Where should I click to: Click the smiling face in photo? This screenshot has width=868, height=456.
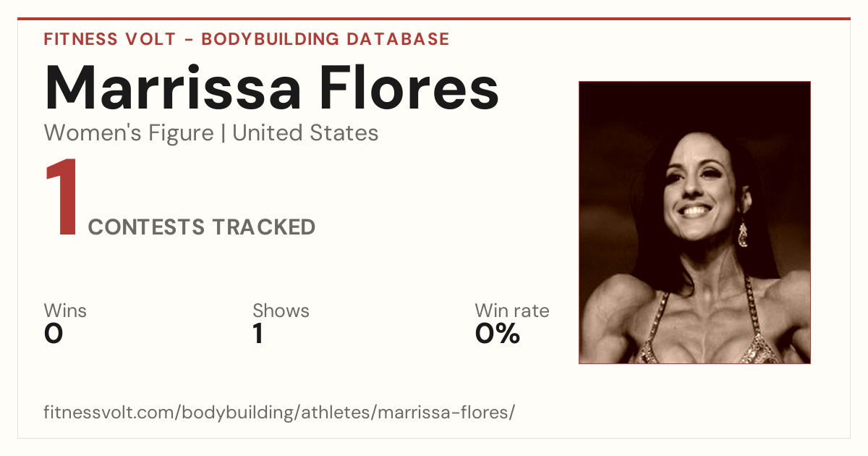[696, 183]
